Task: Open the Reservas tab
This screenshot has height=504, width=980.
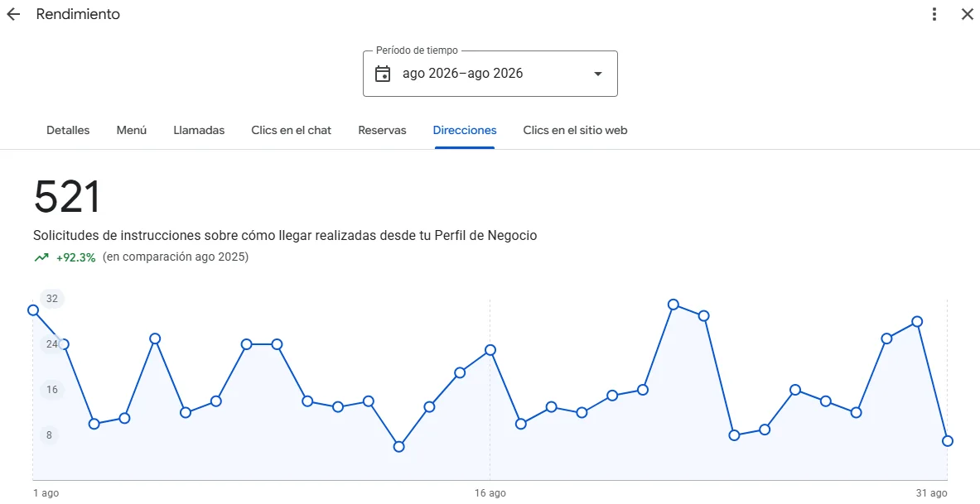Action: [x=382, y=131]
